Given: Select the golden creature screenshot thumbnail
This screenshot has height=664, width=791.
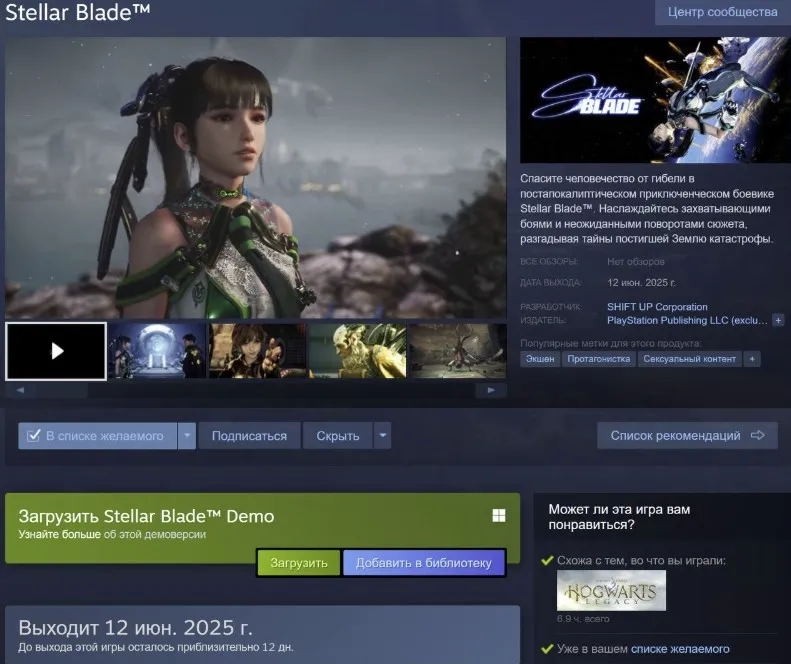Looking at the screenshot, I should pos(357,351).
